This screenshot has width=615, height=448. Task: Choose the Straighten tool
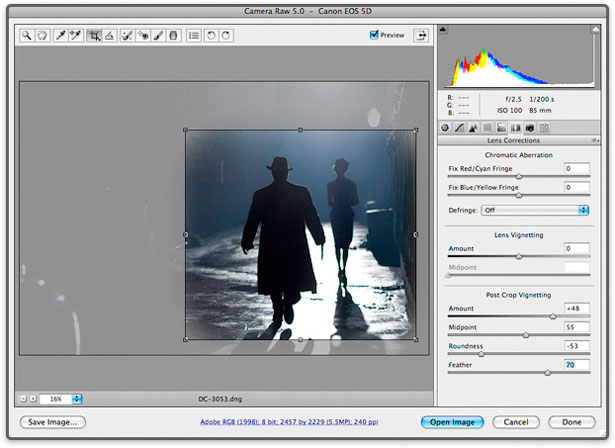click(x=109, y=34)
